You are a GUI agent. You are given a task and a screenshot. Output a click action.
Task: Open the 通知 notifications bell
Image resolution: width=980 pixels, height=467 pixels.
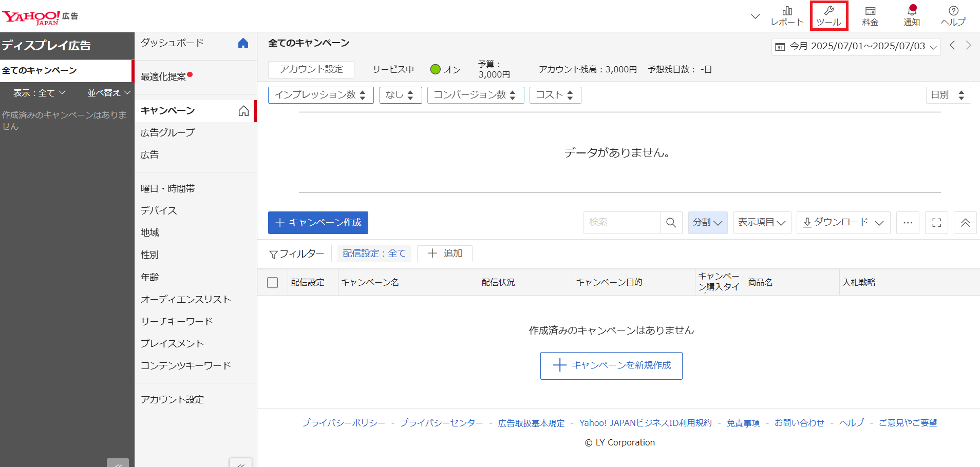(912, 16)
